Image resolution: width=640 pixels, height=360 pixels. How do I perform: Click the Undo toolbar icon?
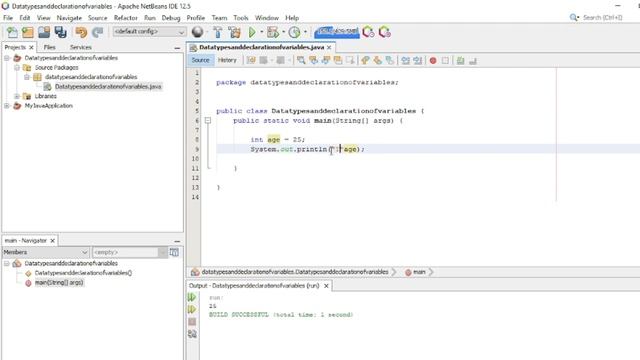click(81, 32)
